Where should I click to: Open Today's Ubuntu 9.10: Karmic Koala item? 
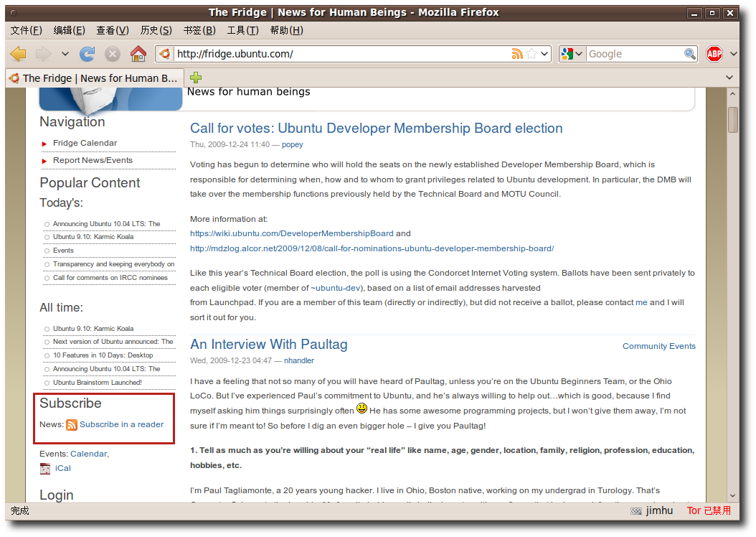click(93, 237)
